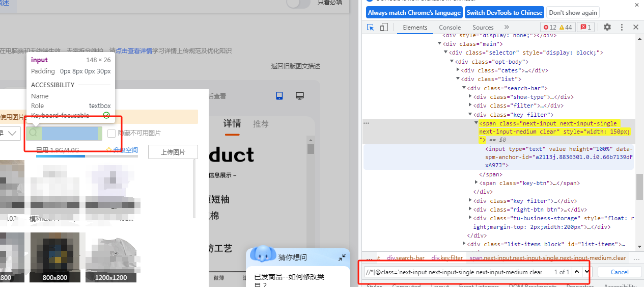Dismiss the DevTools language notification bar
This screenshot has width=644, height=287.
[637, 4]
